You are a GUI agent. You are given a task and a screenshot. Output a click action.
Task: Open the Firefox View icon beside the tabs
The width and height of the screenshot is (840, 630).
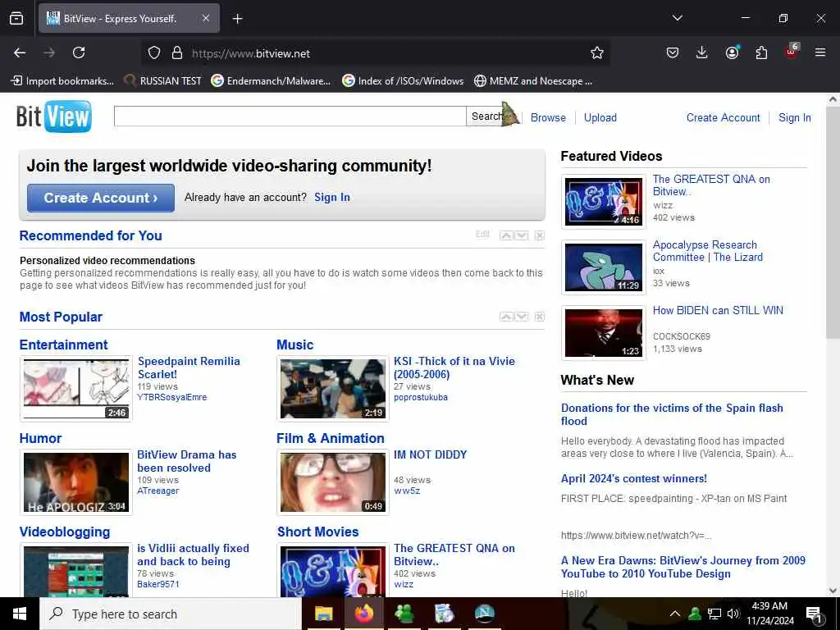16,18
